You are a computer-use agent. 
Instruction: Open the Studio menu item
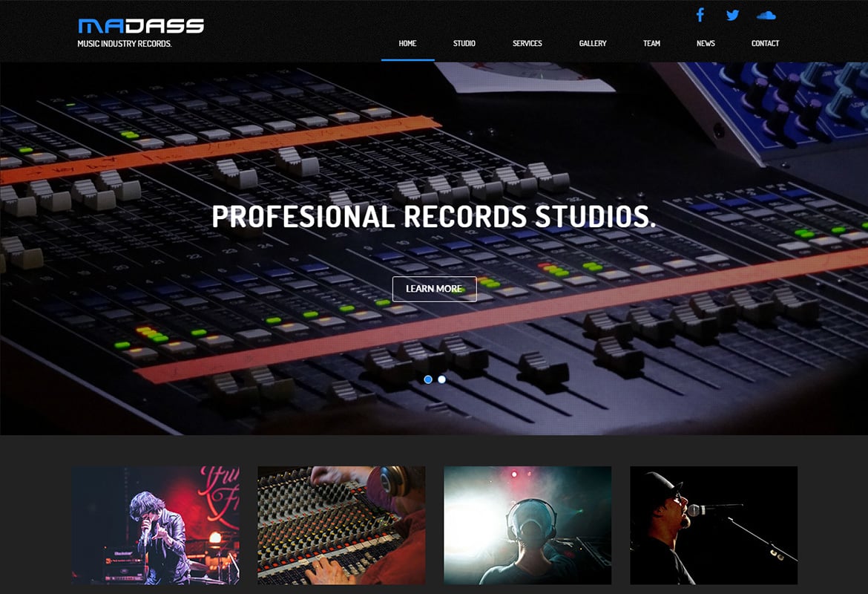point(464,43)
